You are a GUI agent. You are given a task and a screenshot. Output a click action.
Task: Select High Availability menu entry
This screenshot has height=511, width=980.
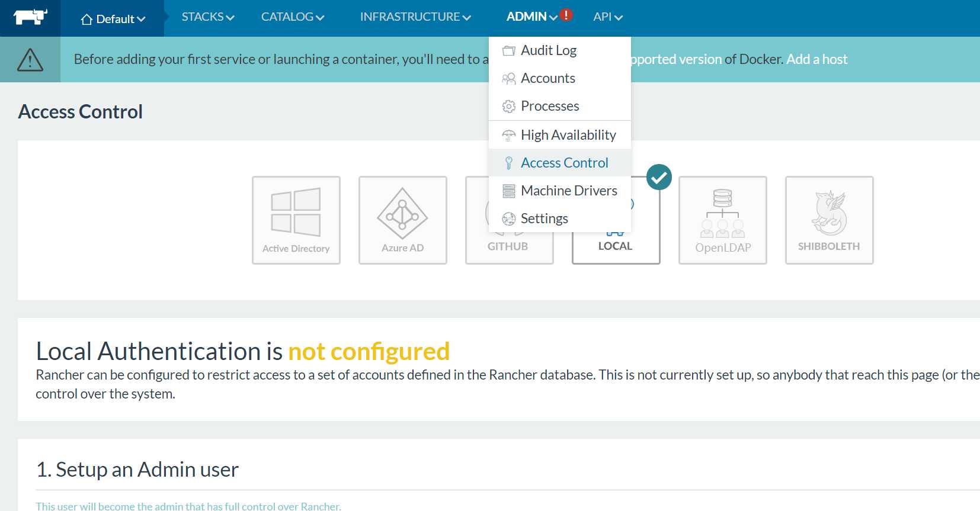pos(560,136)
